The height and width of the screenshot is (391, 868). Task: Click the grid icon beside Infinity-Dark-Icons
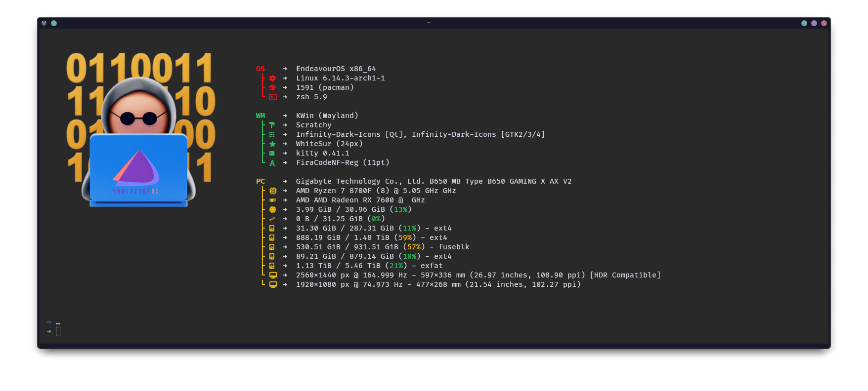(272, 134)
